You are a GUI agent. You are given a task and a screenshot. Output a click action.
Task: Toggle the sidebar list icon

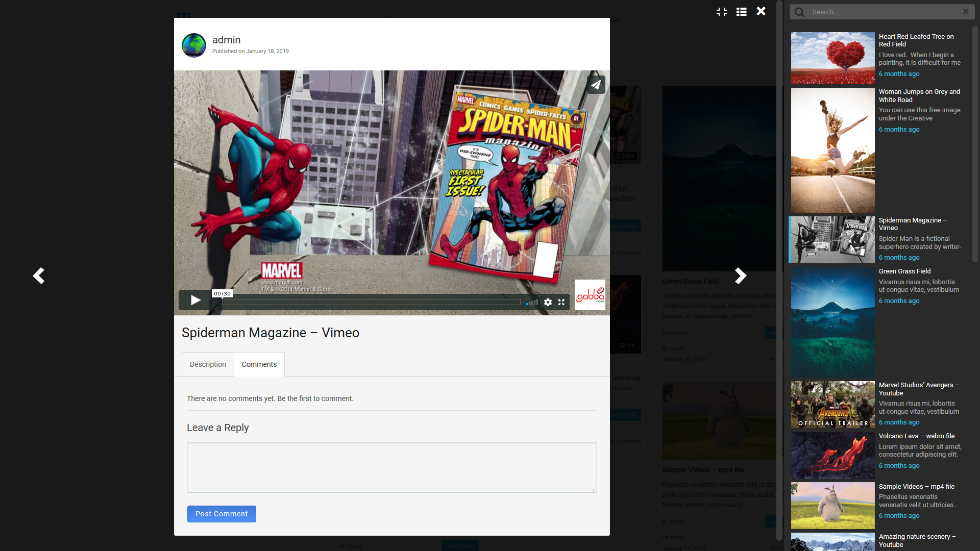[x=742, y=11]
